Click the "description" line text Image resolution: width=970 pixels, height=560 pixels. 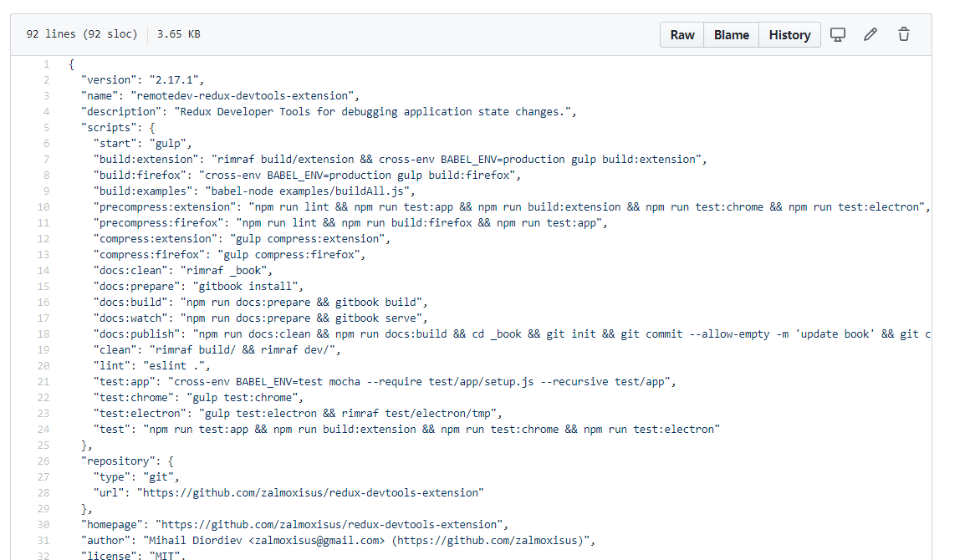click(x=329, y=112)
